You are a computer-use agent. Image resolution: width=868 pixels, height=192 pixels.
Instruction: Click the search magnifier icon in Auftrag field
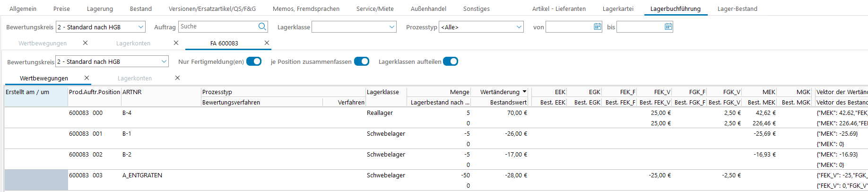click(262, 27)
